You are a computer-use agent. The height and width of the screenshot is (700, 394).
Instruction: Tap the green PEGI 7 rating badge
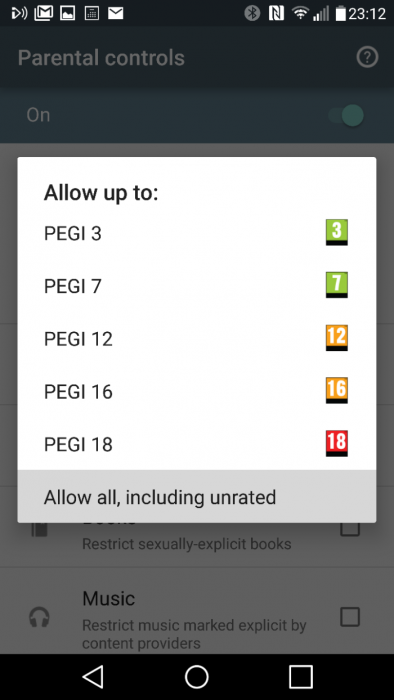pyautogui.click(x=336, y=285)
